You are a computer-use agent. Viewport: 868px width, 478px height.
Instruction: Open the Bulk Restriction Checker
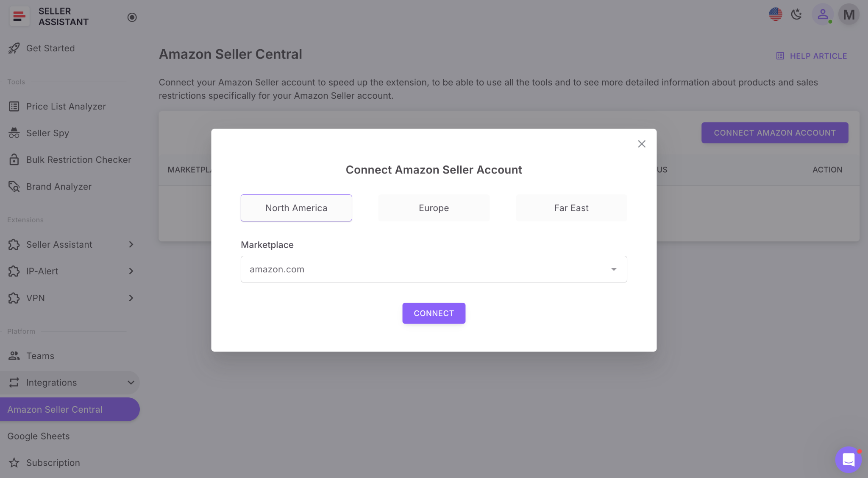pos(78,159)
